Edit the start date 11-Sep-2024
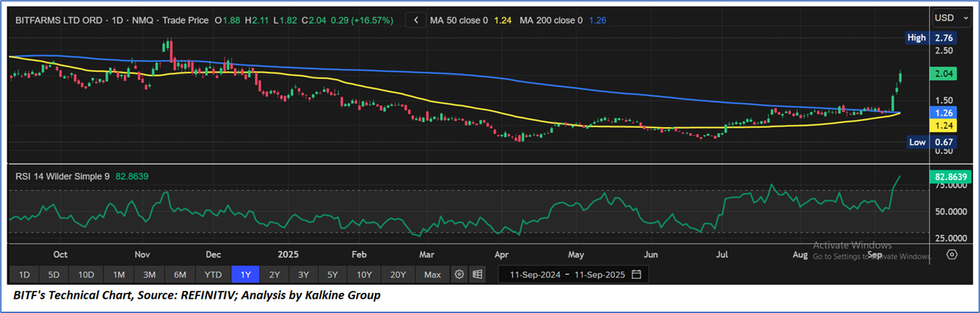 tap(535, 275)
